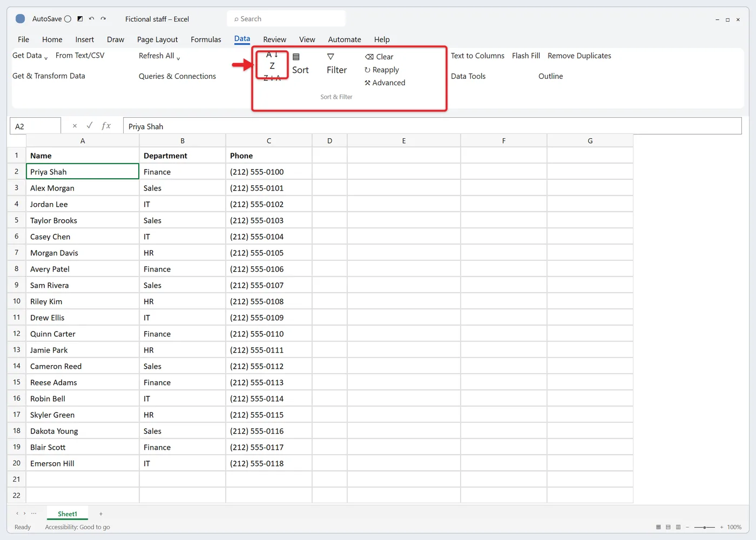Go to next sheet using right arrow
This screenshot has height=540, width=756.
point(25,514)
